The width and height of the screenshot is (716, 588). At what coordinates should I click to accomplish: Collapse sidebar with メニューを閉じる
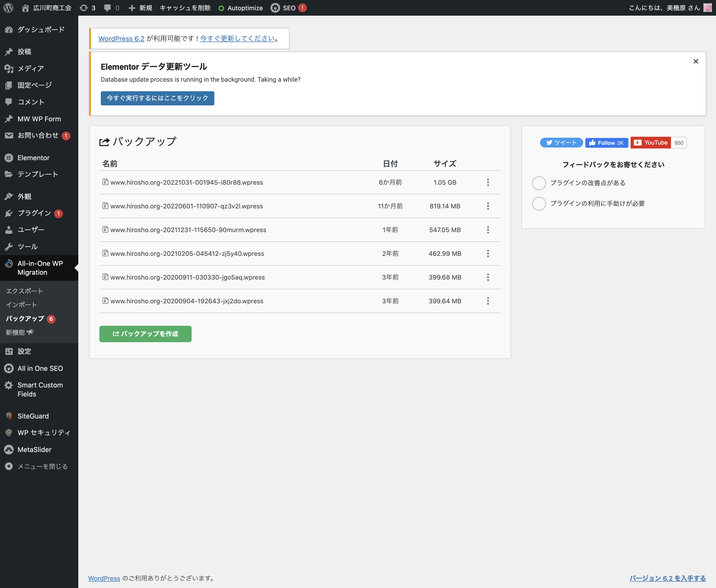(x=39, y=466)
